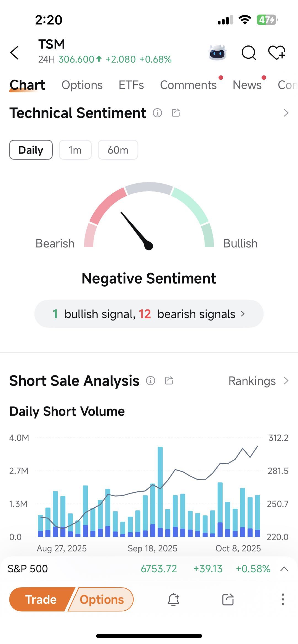
Task: Switch to the Options tab
Action: 82,85
